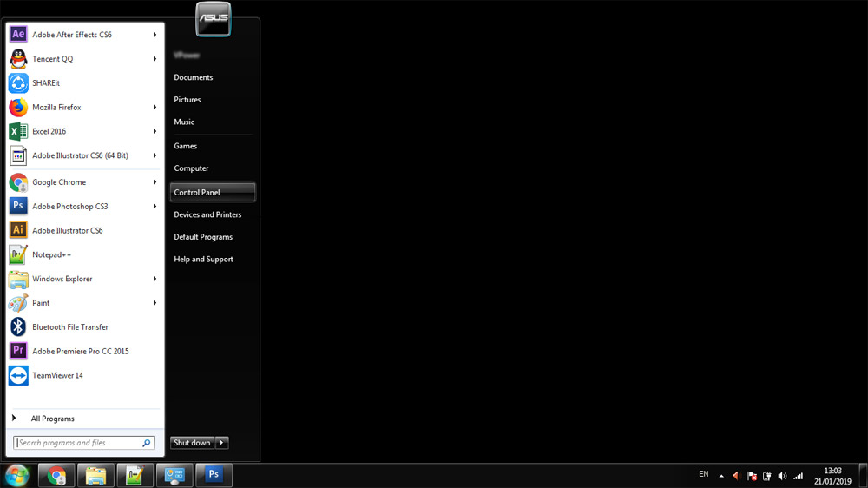This screenshot has height=488, width=868.
Task: Show hidden system tray icons
Action: (720, 476)
